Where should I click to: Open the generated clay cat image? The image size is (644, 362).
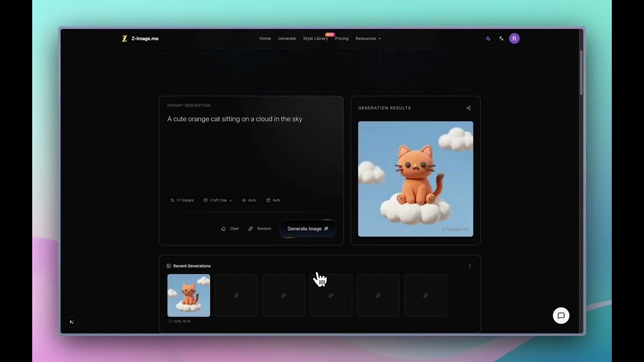(416, 179)
